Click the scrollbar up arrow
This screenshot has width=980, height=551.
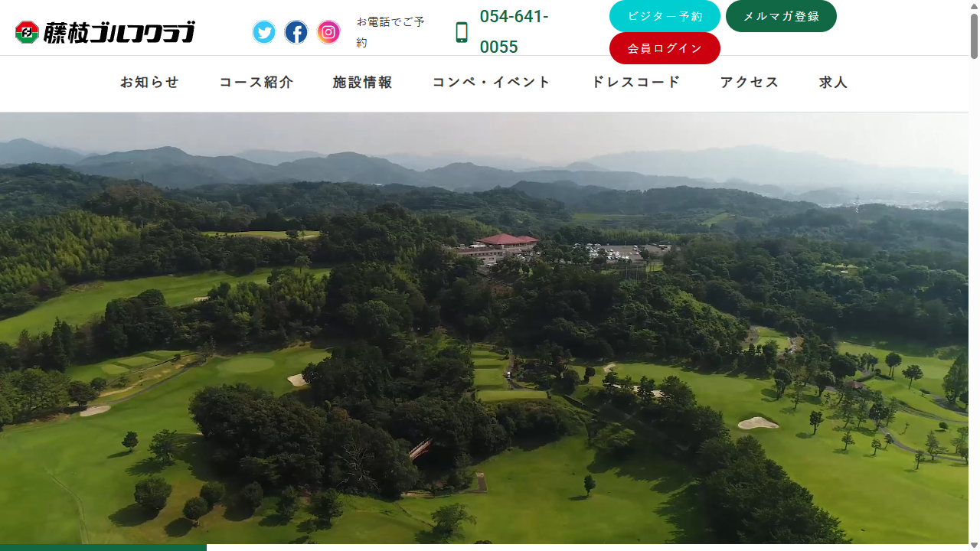(974, 5)
